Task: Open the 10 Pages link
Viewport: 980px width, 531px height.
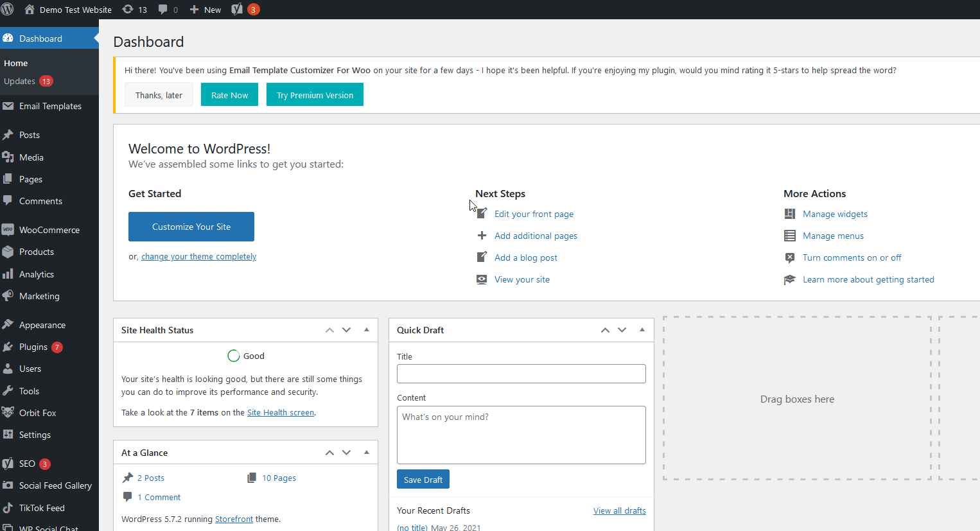Action: click(x=279, y=478)
